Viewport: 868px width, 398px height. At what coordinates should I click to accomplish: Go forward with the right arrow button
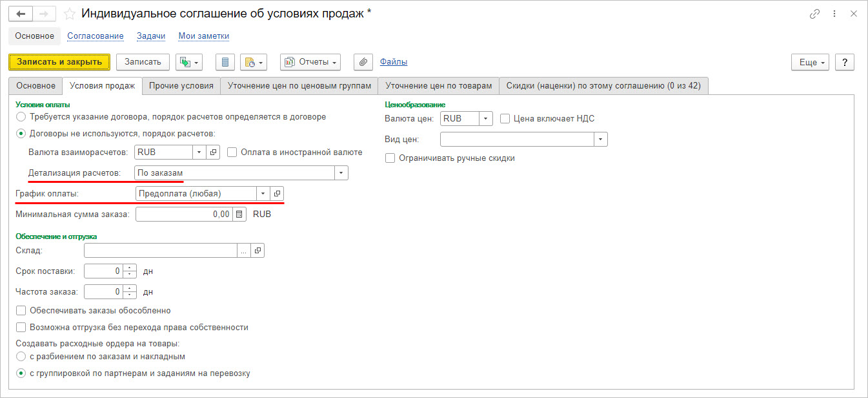pos(44,14)
